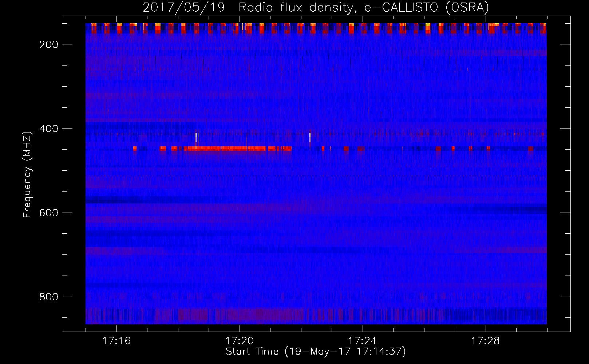Click the 17:24 time tick label
The image size is (589, 364).
[x=363, y=341]
